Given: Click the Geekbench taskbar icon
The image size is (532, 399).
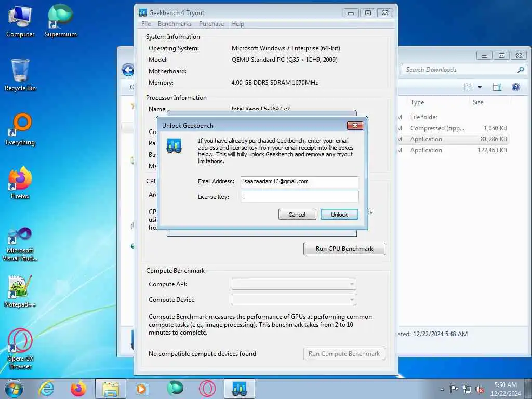Looking at the screenshot, I should (240, 389).
